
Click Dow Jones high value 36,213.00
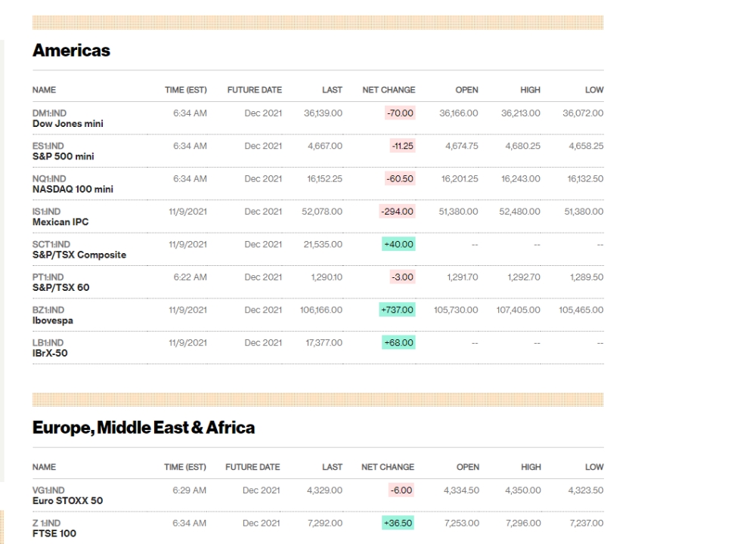(521, 113)
